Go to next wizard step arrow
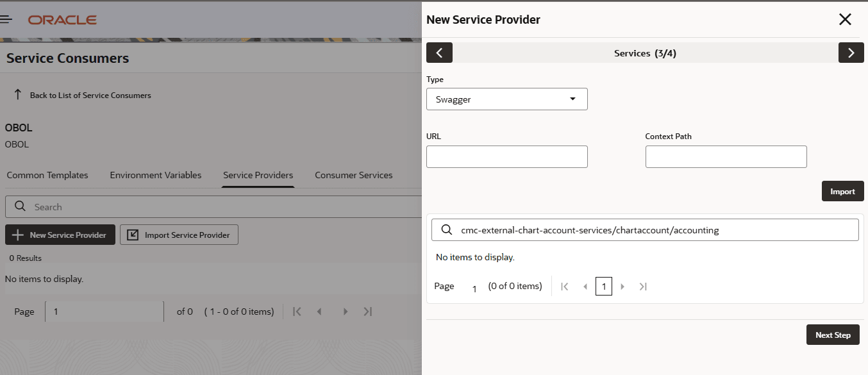The image size is (868, 375). point(851,53)
